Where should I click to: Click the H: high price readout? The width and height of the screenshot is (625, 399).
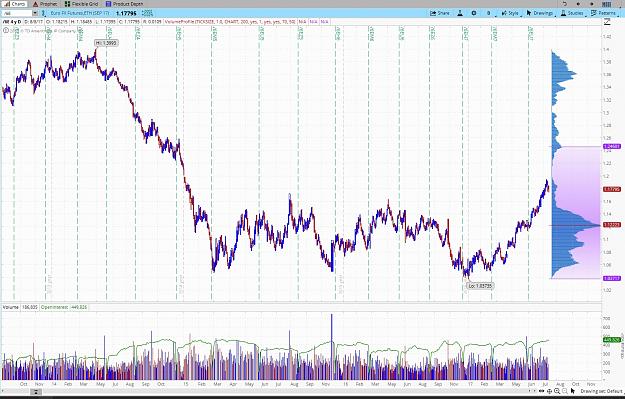(81, 22)
